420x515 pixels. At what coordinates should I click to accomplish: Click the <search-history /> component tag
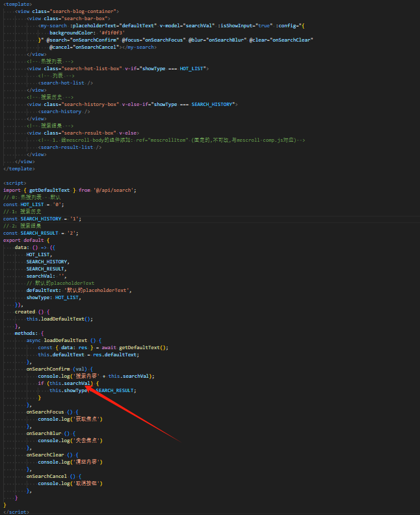point(64,112)
